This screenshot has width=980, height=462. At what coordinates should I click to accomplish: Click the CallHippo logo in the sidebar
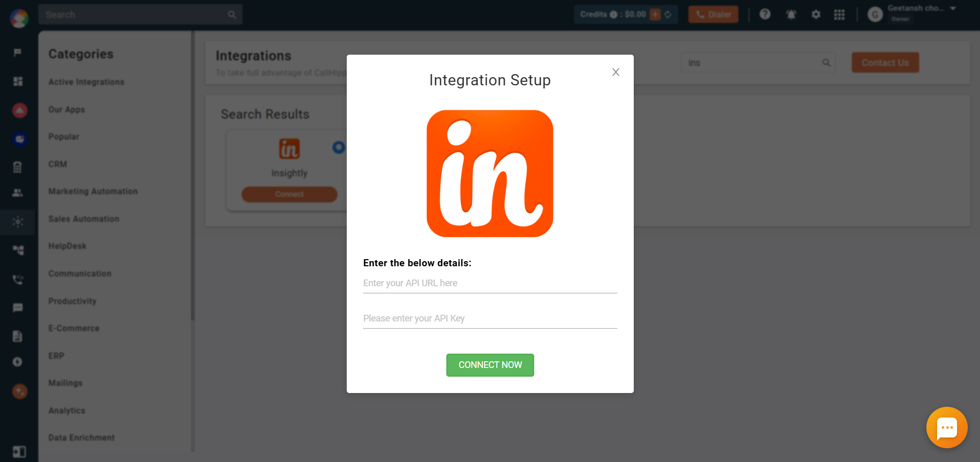(x=19, y=18)
